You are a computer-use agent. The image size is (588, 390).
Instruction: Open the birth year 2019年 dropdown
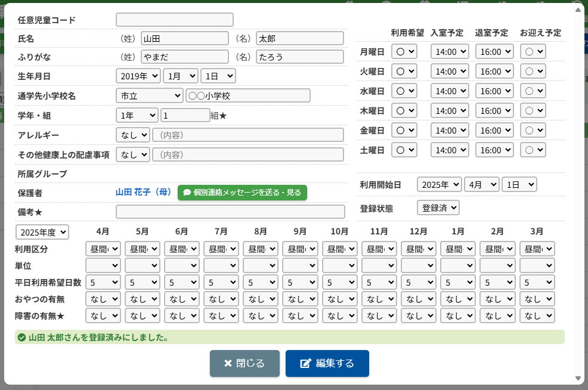pos(138,76)
